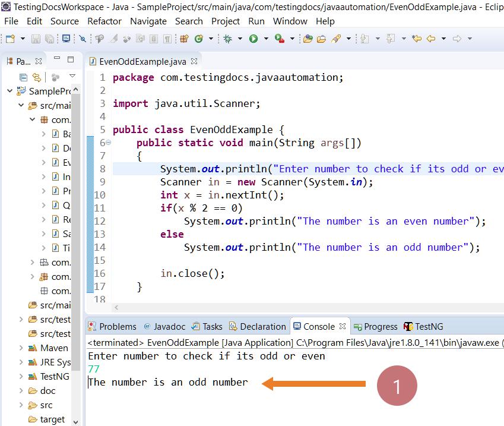Close the EvenOddExample.java editor tab
Image resolution: width=504 pixels, height=426 pixels.
tap(194, 61)
